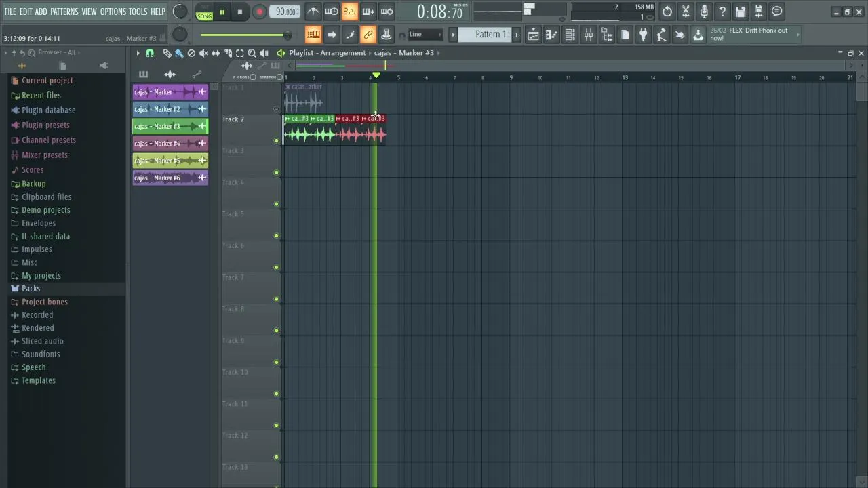This screenshot has width=868, height=488.
Task: Choose the Select marquee tool
Action: coord(240,53)
